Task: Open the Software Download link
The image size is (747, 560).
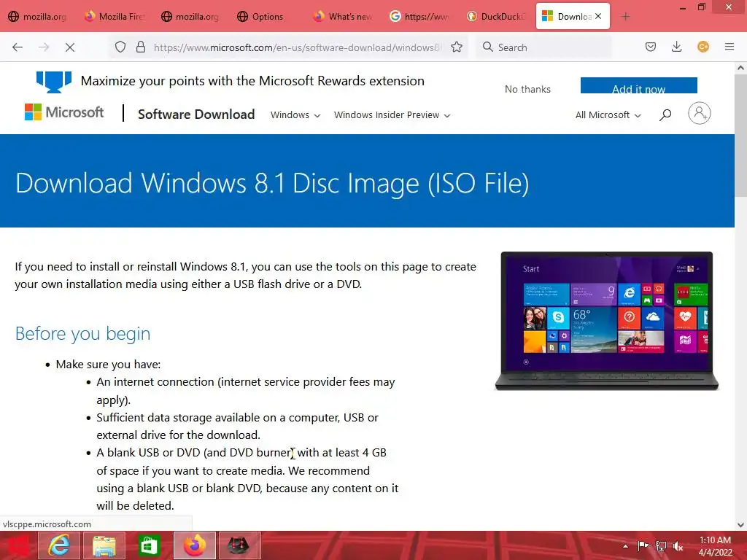Action: 196,114
